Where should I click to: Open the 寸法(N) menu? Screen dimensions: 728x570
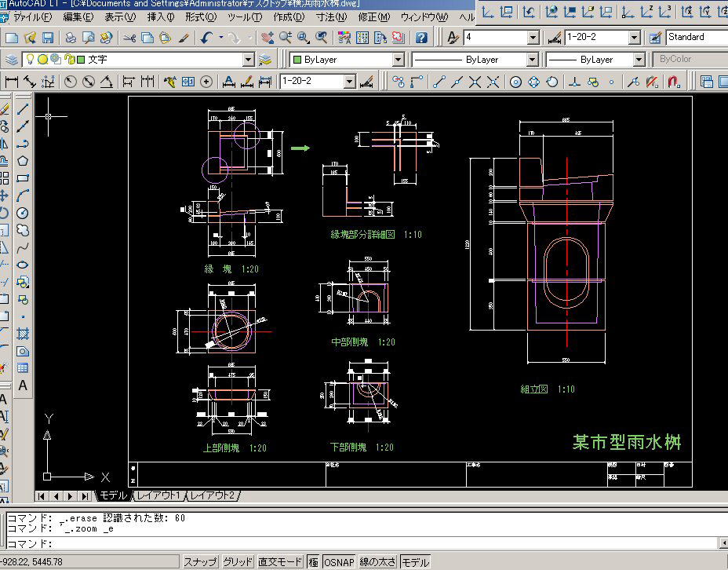point(332,17)
